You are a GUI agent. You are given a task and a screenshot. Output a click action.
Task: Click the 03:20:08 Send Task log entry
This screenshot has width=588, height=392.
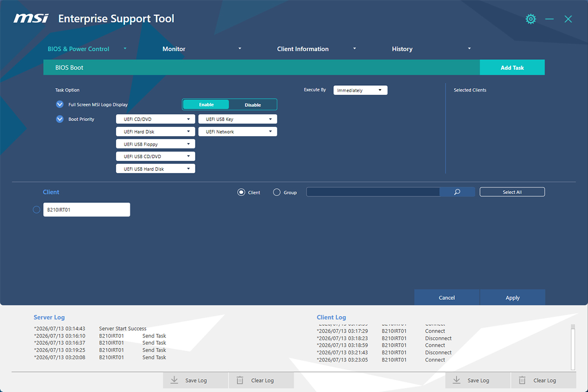click(100, 357)
